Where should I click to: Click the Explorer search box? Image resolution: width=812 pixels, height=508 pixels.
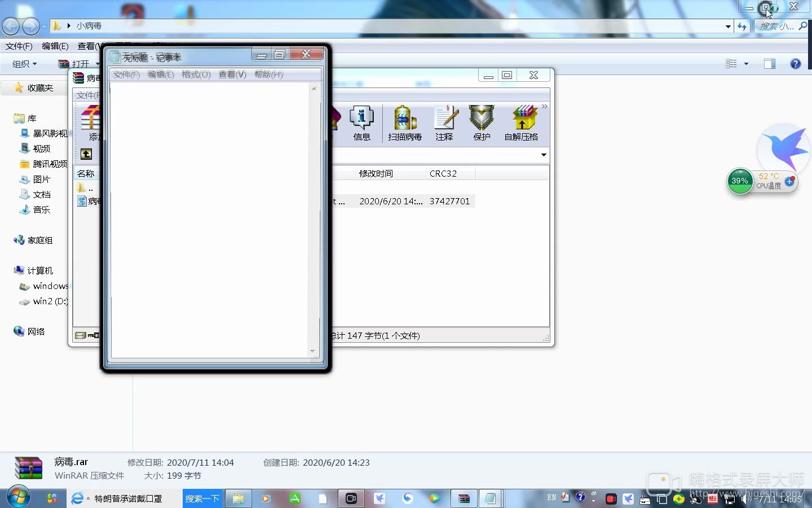tap(780, 26)
